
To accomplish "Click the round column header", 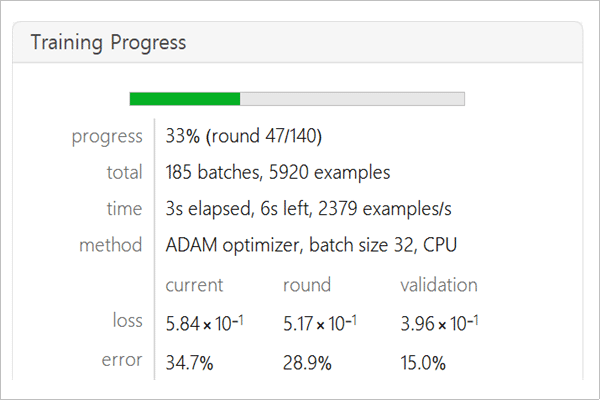I will coord(307,285).
